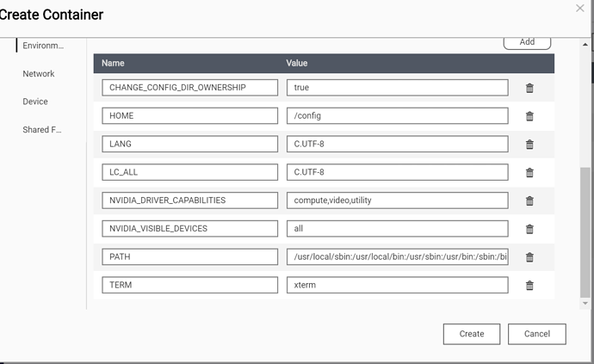Edit the CHANGE_CONFIG_DIR_OWNERSHIP name field

[x=189, y=88]
